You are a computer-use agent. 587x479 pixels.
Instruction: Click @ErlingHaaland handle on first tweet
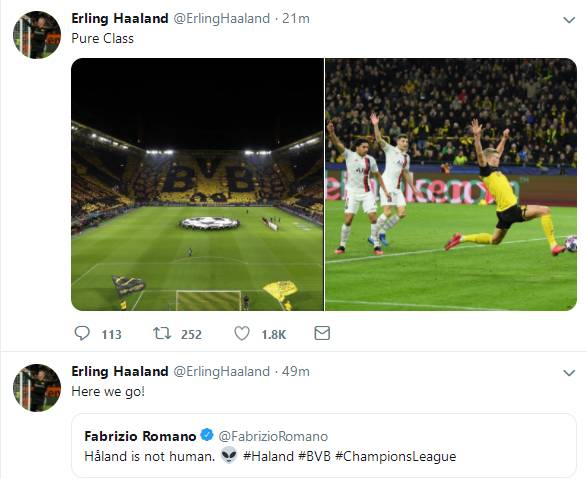pyautogui.click(x=221, y=19)
